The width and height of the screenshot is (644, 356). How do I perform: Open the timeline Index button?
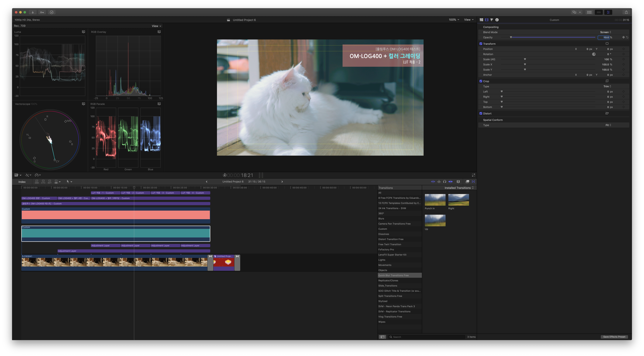click(22, 182)
